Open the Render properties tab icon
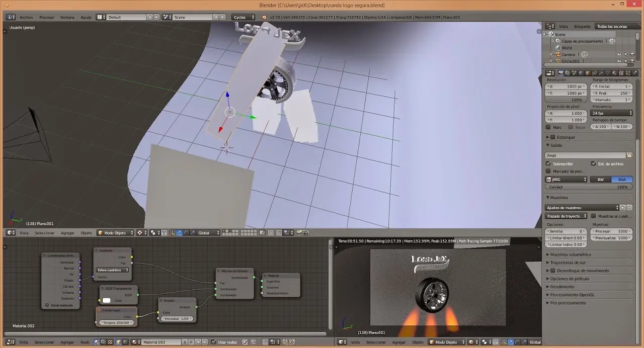 [x=561, y=73]
